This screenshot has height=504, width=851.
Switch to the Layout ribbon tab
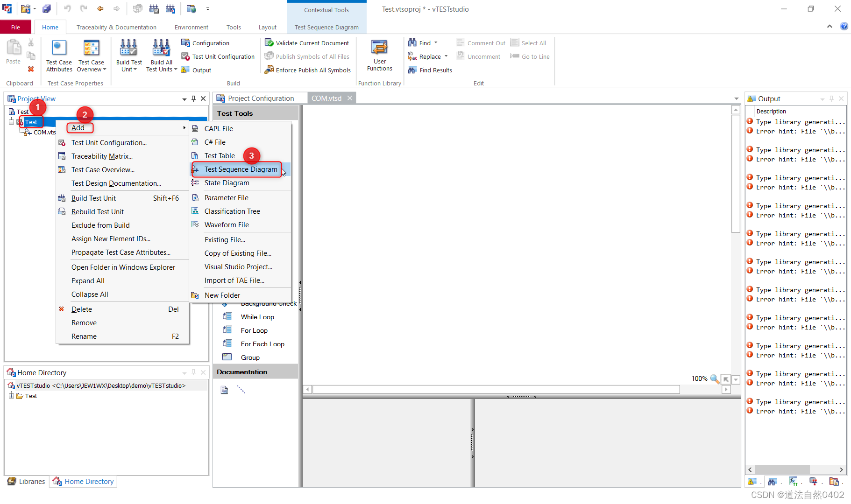(267, 27)
